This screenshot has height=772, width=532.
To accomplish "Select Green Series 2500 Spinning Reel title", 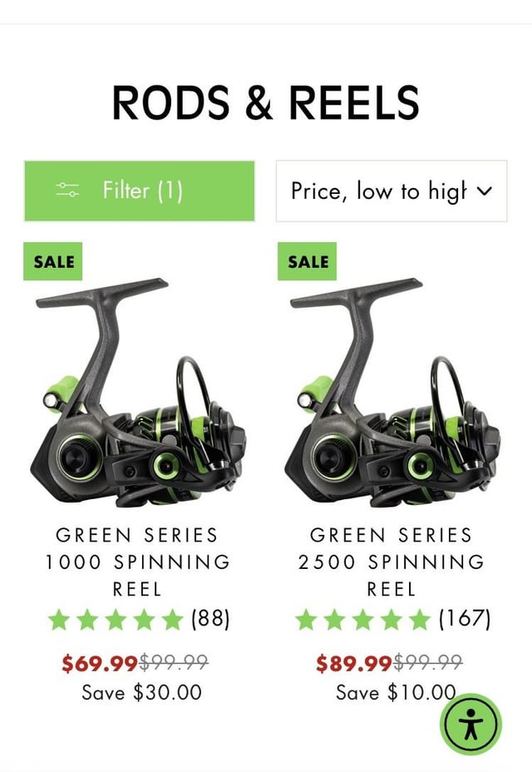I will coord(392,562).
